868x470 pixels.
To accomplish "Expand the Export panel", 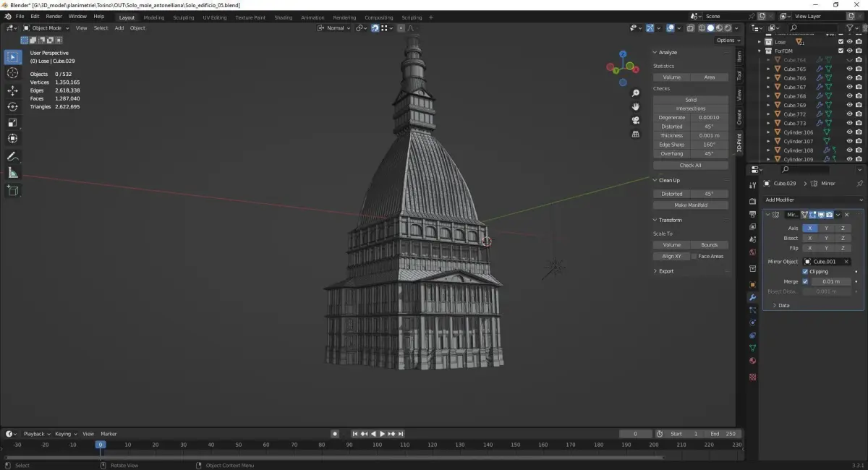I will coord(655,271).
